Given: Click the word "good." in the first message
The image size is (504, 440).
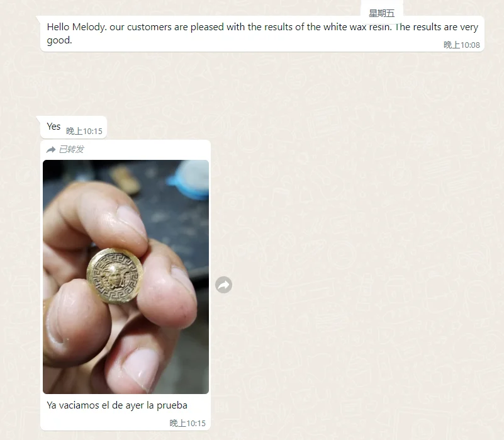Looking at the screenshot, I should tap(60, 40).
